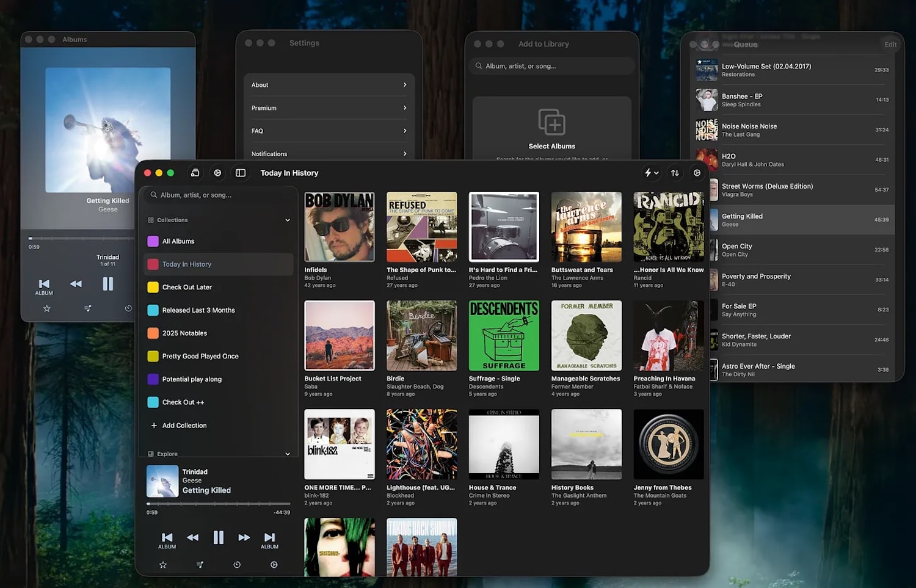
Task: Select the Check Out Later collection
Action: coord(187,287)
